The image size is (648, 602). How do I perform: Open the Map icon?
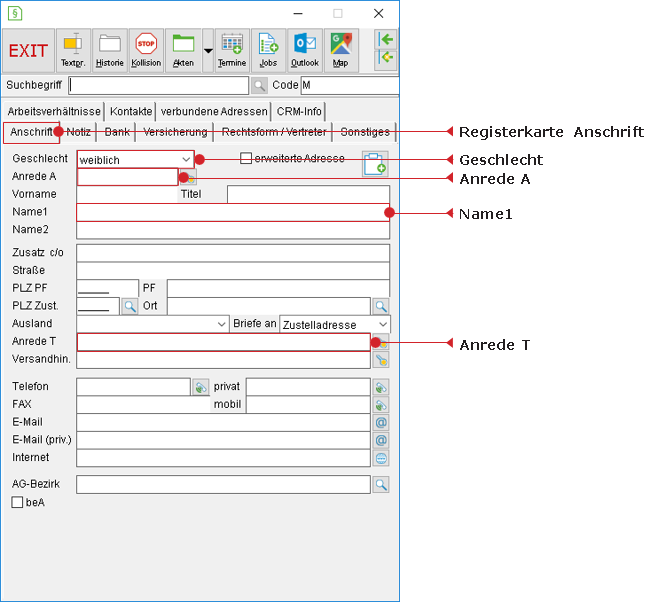pyautogui.click(x=341, y=51)
